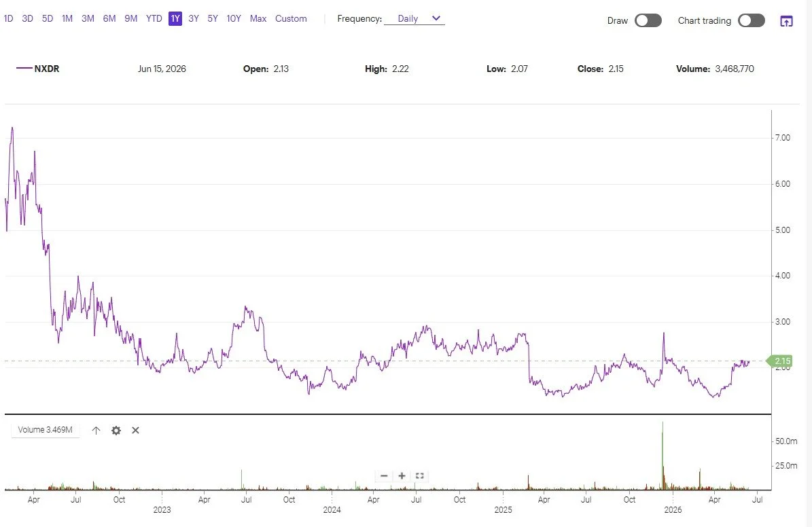Click the 2023 year axis label

tap(162, 510)
